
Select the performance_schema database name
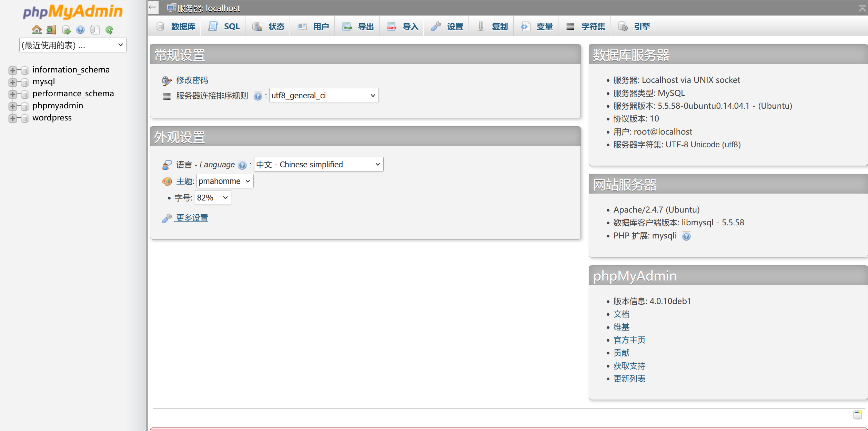click(73, 94)
